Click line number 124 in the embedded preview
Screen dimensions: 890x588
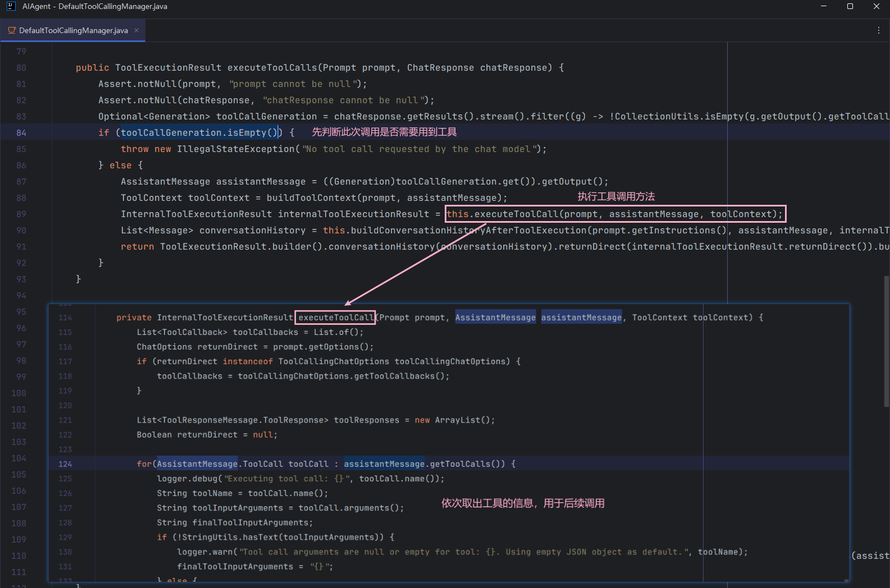point(65,464)
